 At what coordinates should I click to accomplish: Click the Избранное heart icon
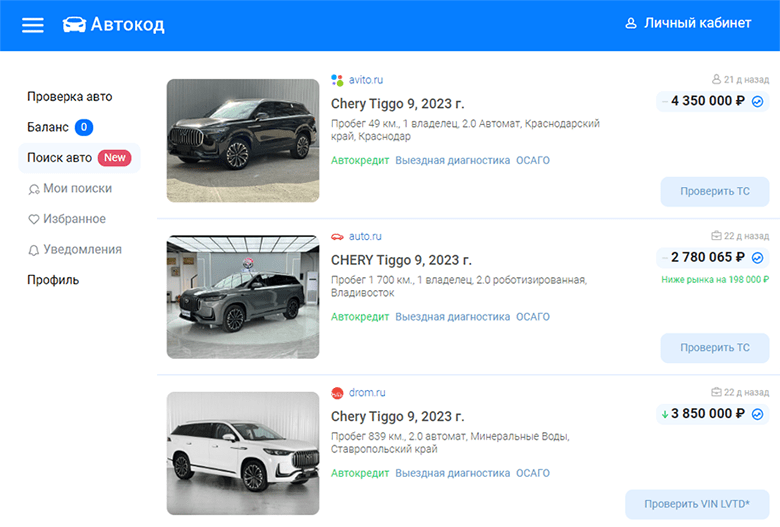point(33,219)
